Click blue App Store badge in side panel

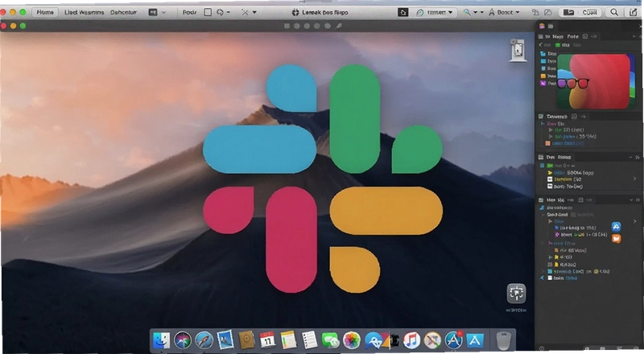(616, 226)
